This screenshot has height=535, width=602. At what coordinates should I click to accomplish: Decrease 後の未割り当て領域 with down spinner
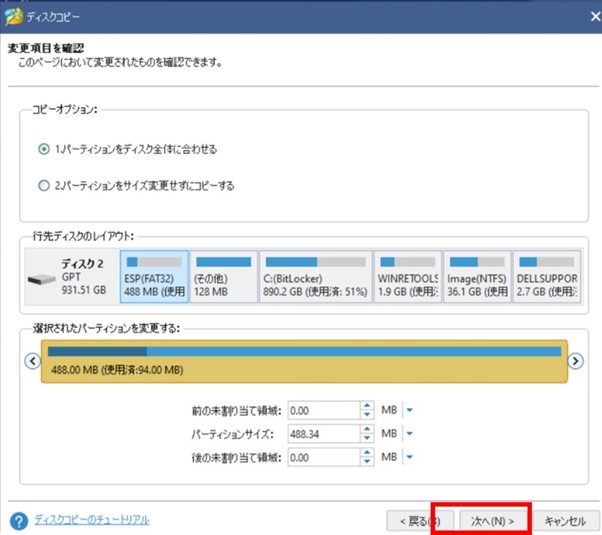click(x=367, y=462)
